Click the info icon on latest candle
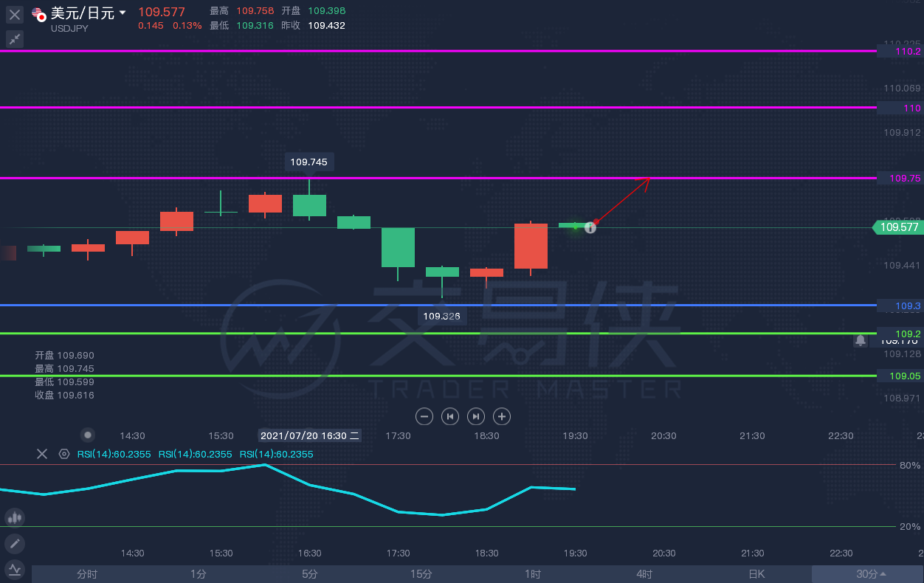 590,227
